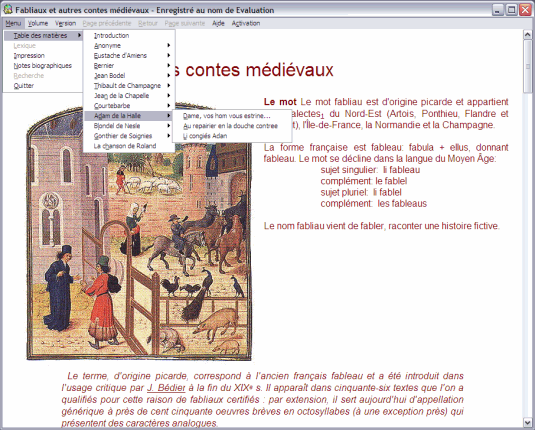Click the vertical scrollbar up arrow
This screenshot has height=430, width=535.
pos(527,34)
